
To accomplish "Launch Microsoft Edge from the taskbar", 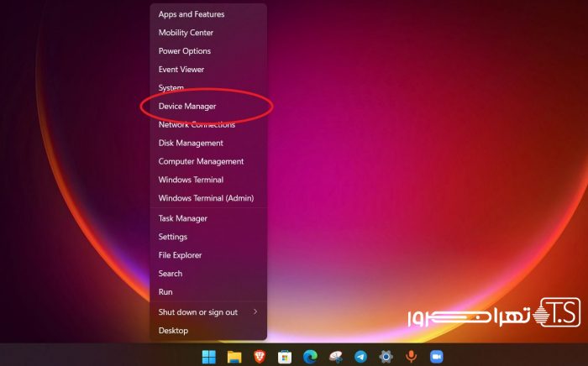I will coord(310,357).
